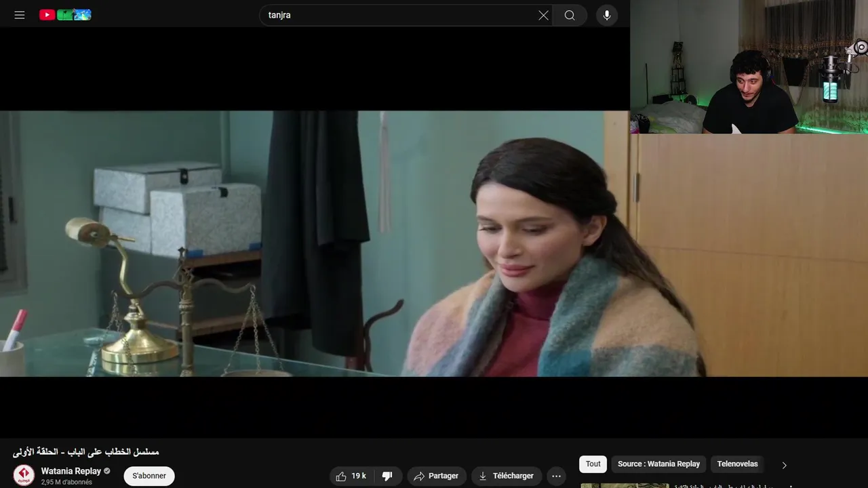Dislike the video

coord(387,476)
